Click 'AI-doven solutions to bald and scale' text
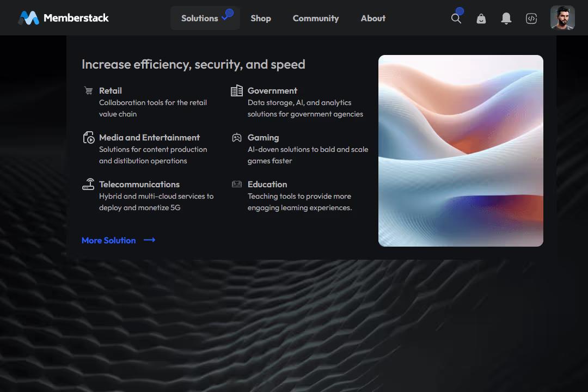The image size is (588, 392). pos(308,149)
